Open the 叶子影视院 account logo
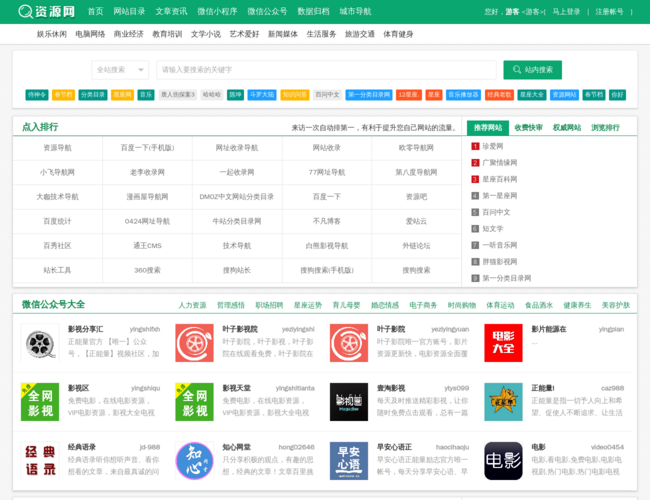 tap(194, 343)
